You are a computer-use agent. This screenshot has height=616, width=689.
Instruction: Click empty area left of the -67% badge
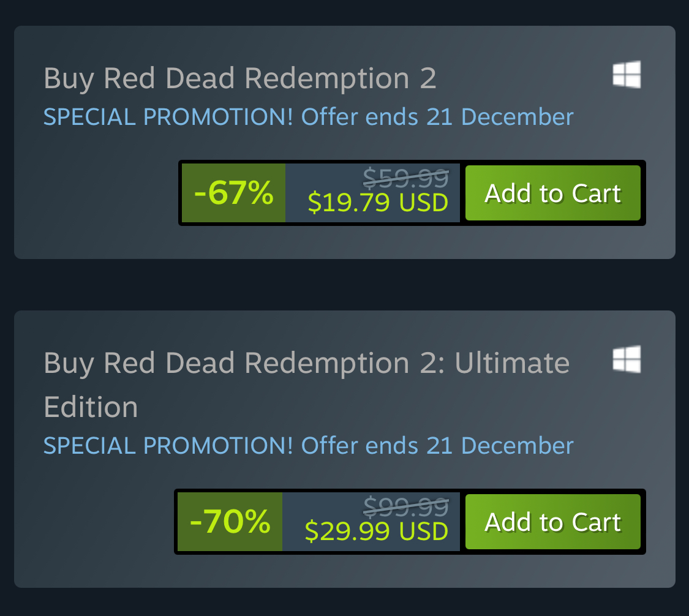click(x=98, y=193)
